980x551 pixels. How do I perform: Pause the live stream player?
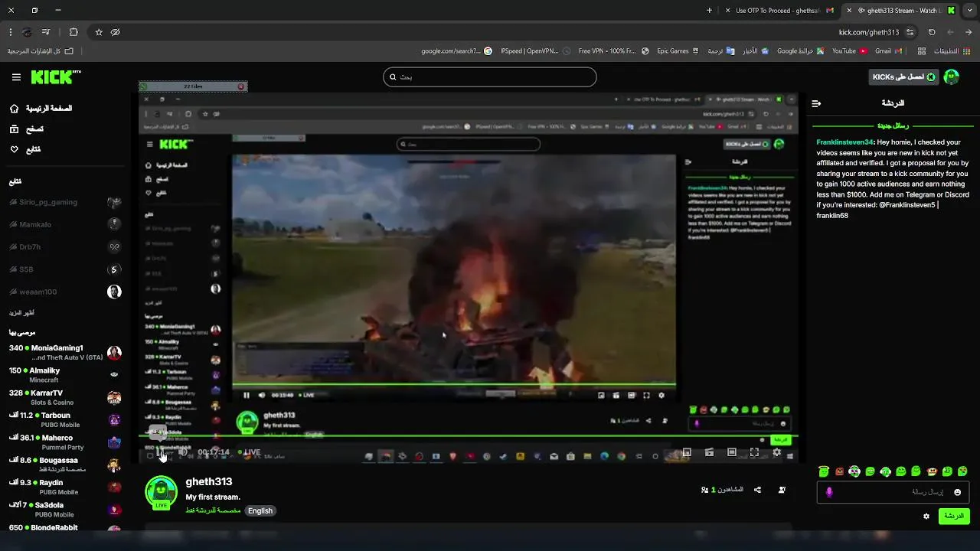coord(162,453)
